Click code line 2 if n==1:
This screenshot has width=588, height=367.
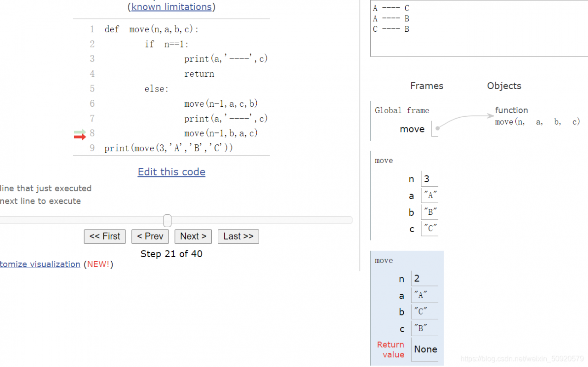point(167,44)
